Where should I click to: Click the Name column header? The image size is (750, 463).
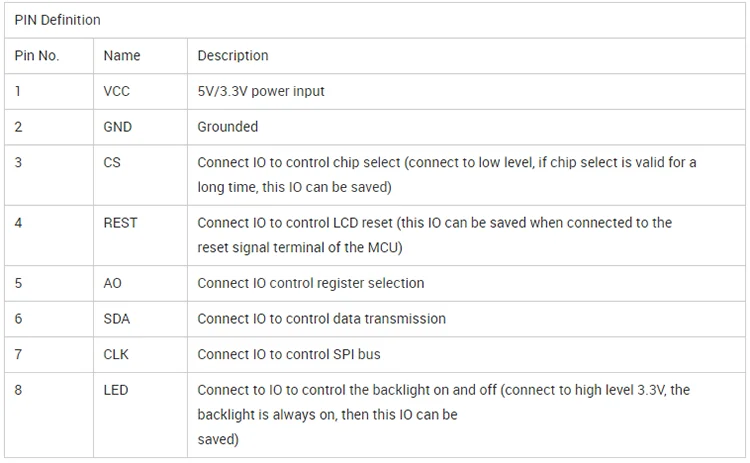click(122, 56)
